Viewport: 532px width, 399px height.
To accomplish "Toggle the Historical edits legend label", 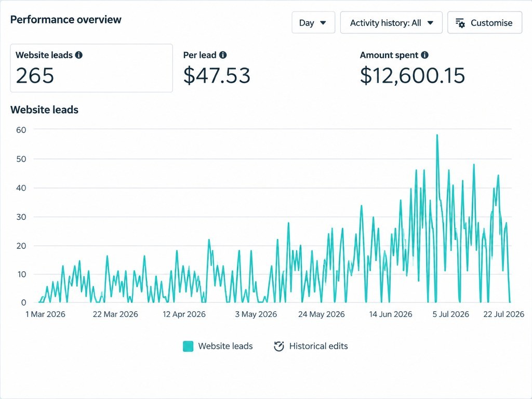I will click(318, 346).
